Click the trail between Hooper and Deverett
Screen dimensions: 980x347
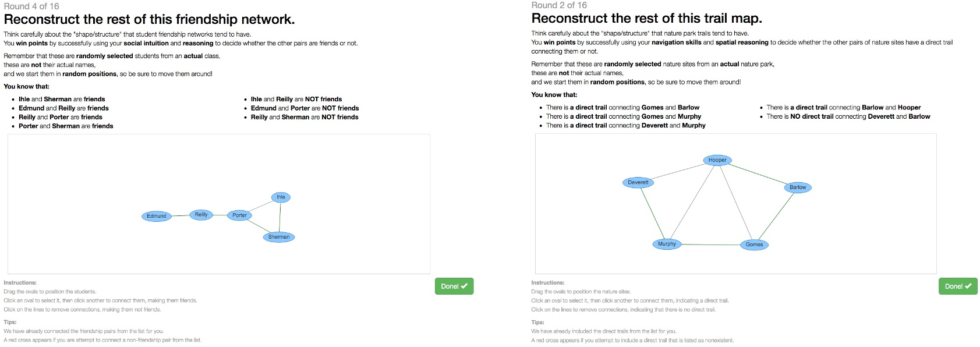(x=677, y=171)
